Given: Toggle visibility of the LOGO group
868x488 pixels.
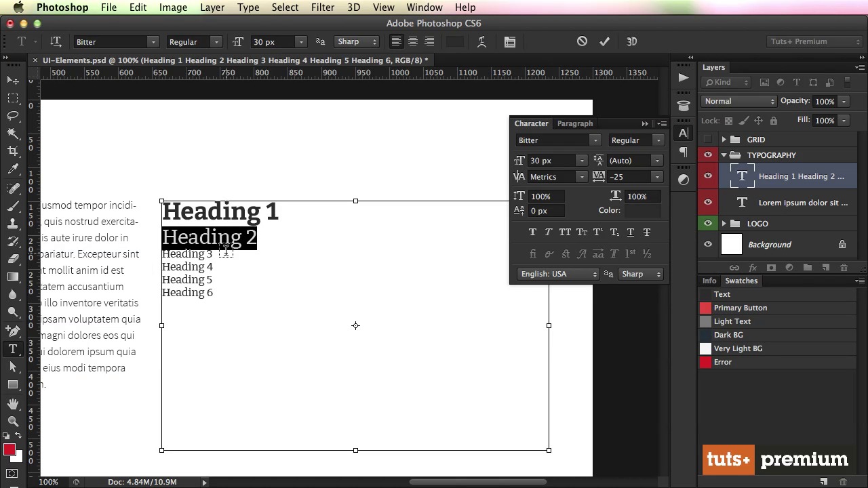Looking at the screenshot, I should [708, 224].
